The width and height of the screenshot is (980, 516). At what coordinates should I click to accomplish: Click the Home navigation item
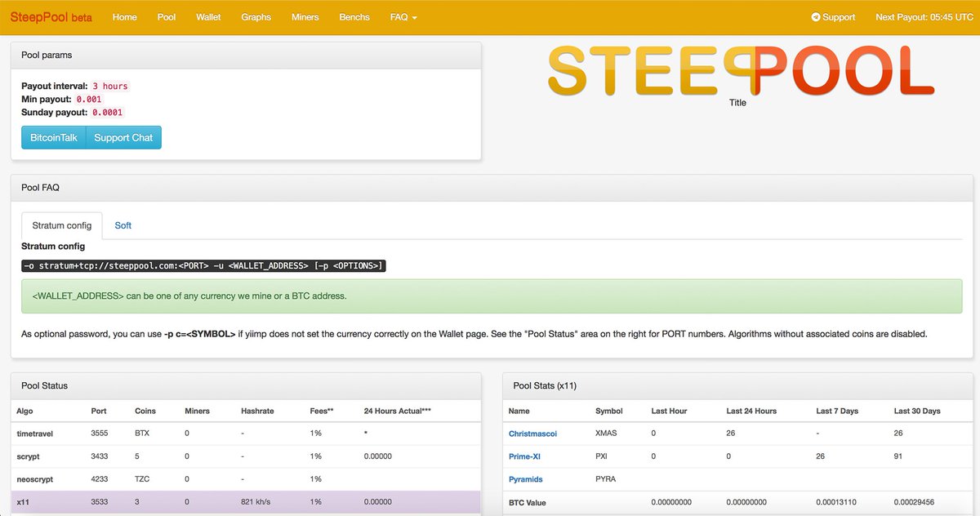[x=124, y=16]
